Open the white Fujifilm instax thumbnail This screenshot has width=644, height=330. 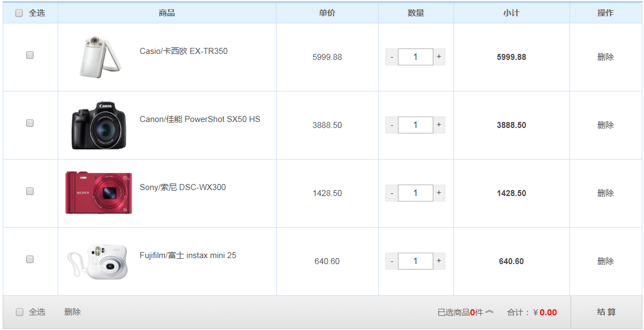pyautogui.click(x=98, y=262)
